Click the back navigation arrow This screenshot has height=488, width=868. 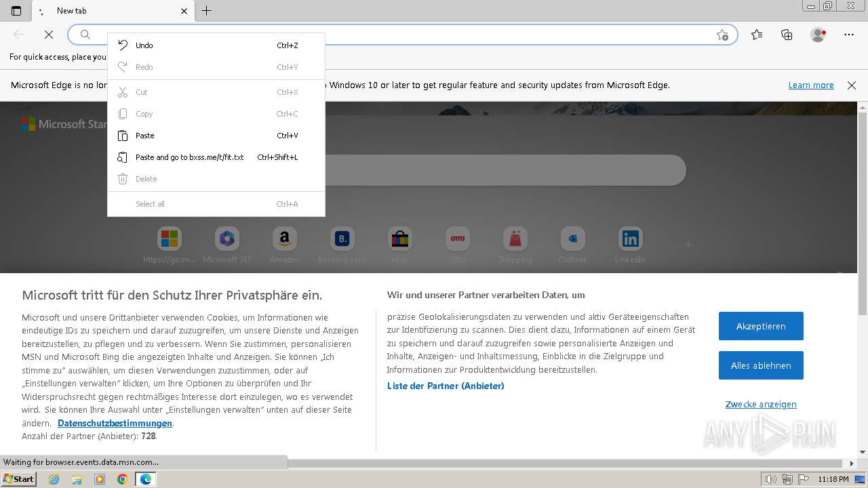pyautogui.click(x=19, y=35)
